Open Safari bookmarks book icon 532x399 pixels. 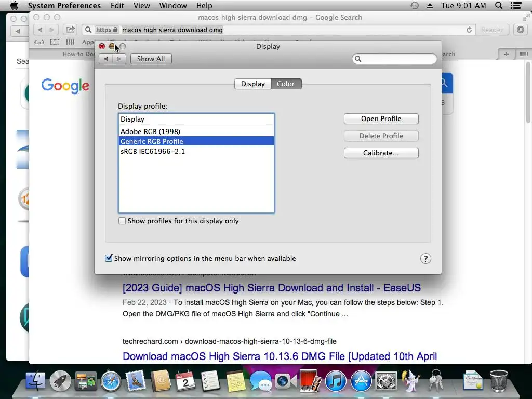pos(55,42)
